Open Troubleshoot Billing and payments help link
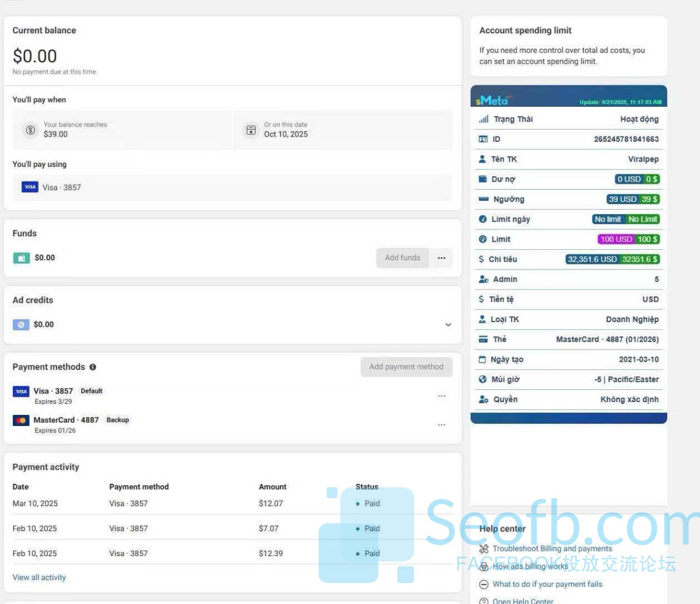 click(x=552, y=549)
